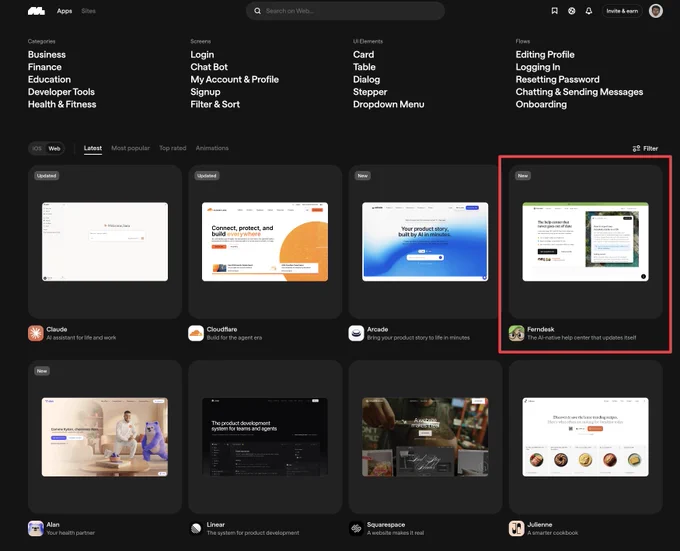The image size is (680, 551).
Task: Click 'A website makes it real' tagline
Action: pos(396,533)
